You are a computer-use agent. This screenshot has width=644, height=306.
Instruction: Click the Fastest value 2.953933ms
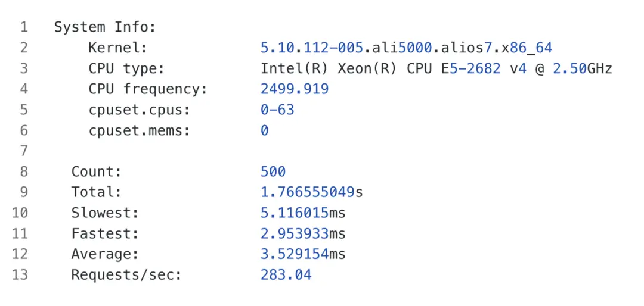[x=303, y=233]
